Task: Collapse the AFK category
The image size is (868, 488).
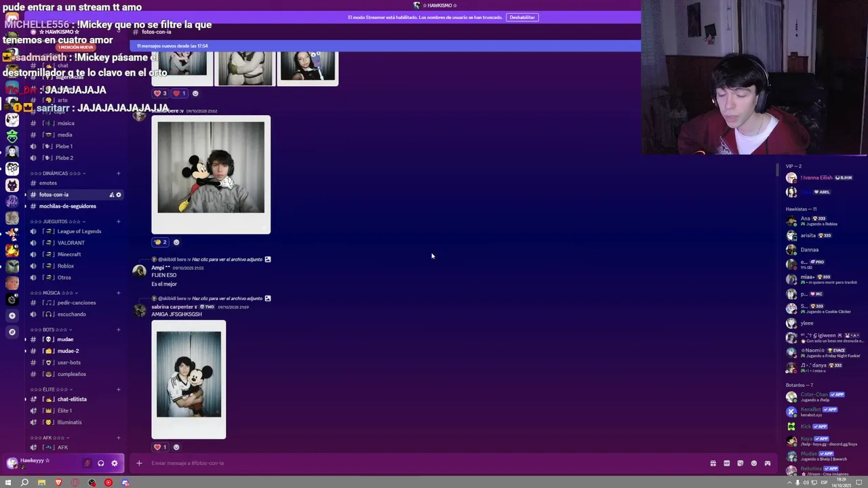Action: 50,438
